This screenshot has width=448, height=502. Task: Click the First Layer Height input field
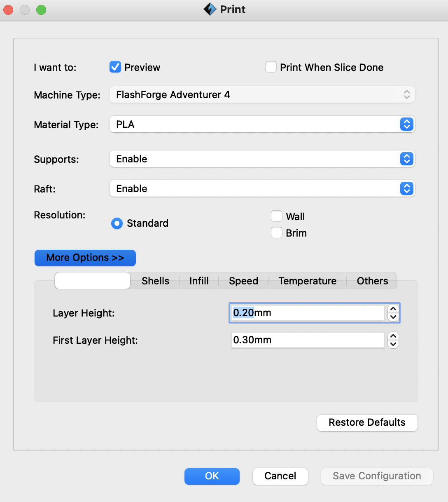(308, 340)
